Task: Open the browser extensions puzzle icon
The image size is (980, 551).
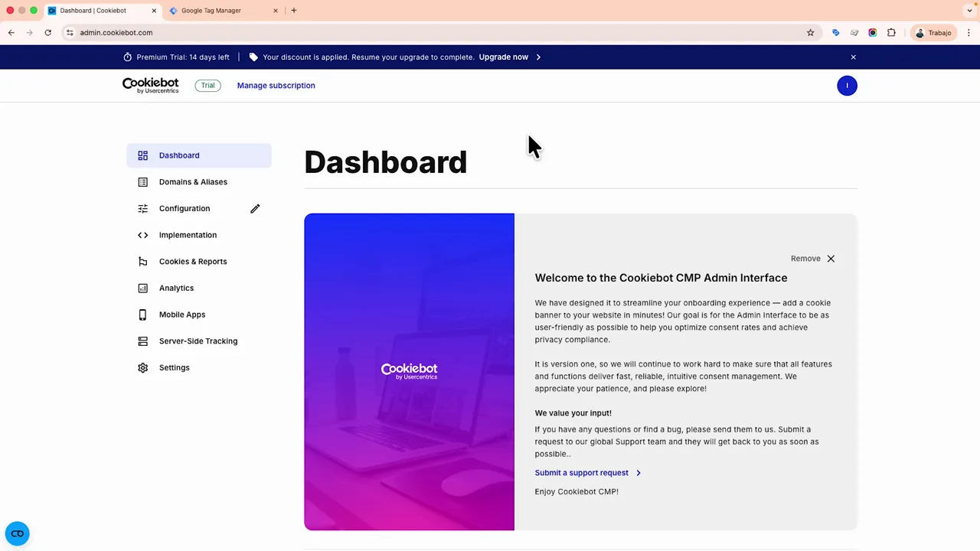Action: 891,33
